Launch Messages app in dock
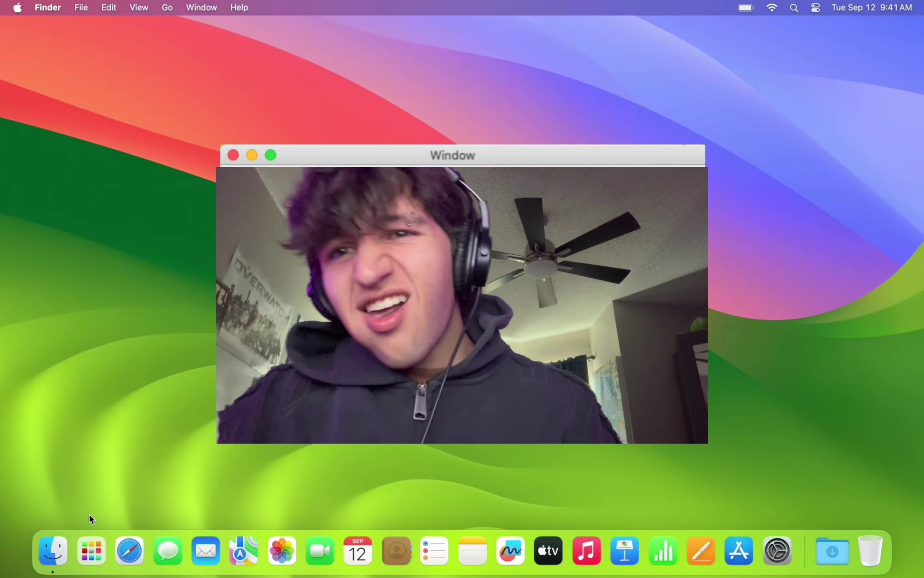Viewport: 924px width, 578px height. coord(168,551)
